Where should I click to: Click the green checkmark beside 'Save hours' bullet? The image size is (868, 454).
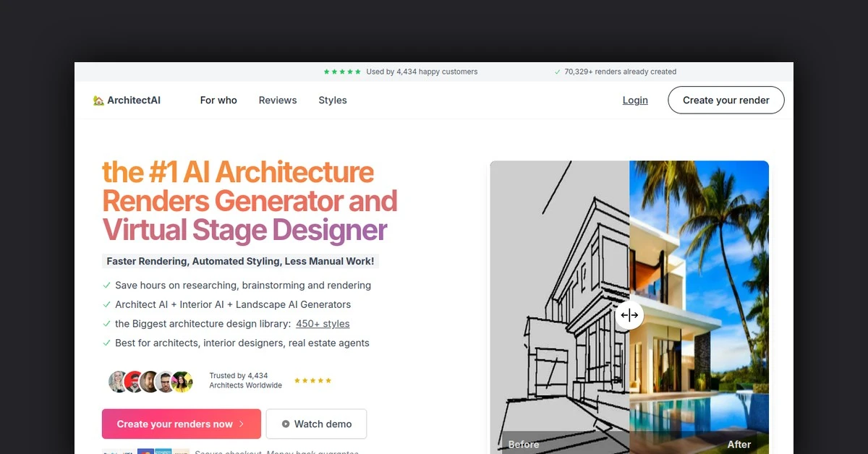click(106, 285)
